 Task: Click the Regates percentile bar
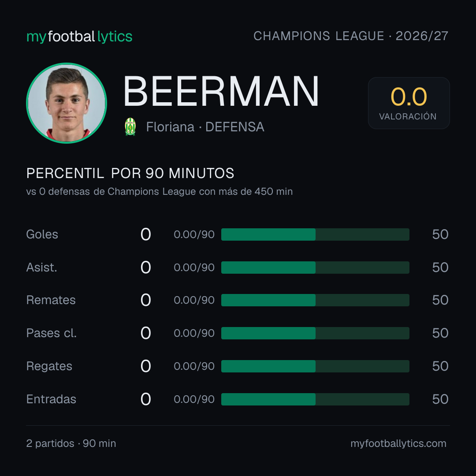tap(315, 366)
